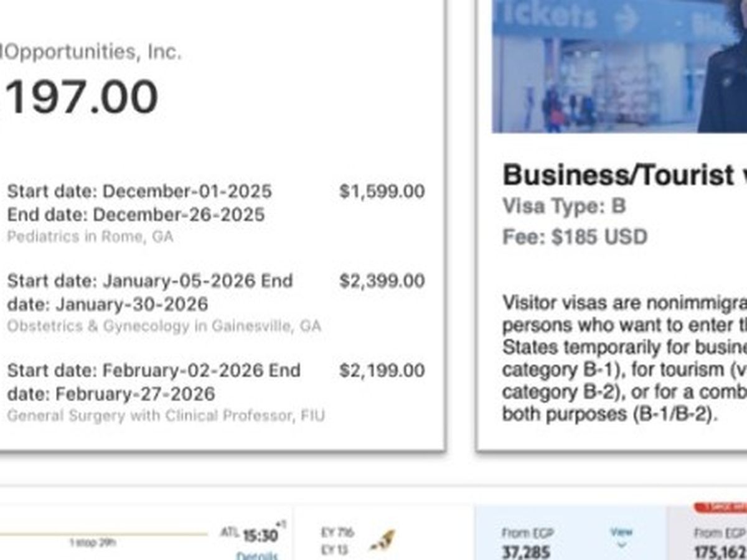
Task: Click the $1,599.00 price amount
Action: tap(382, 191)
